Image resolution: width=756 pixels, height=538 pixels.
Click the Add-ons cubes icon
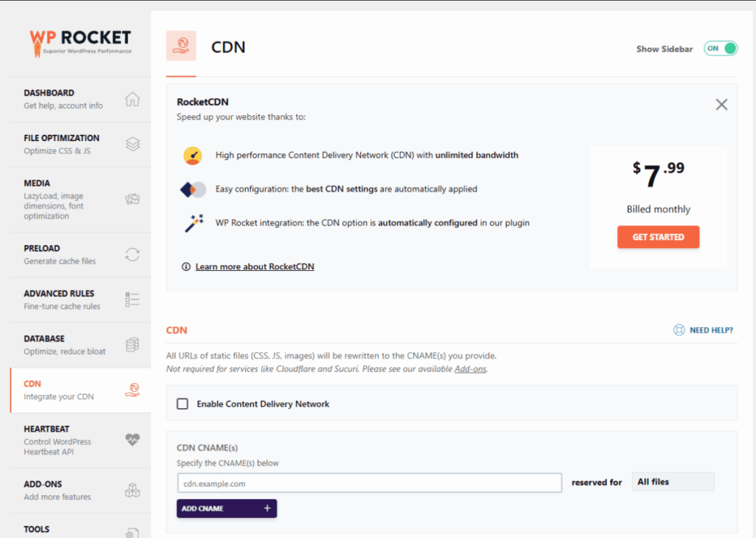tap(131, 489)
